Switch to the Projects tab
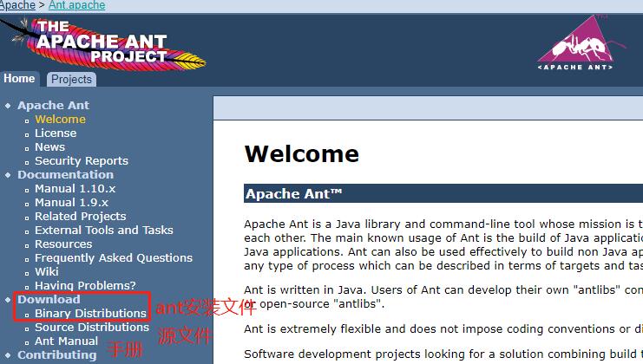643x364 pixels. pyautogui.click(x=71, y=80)
